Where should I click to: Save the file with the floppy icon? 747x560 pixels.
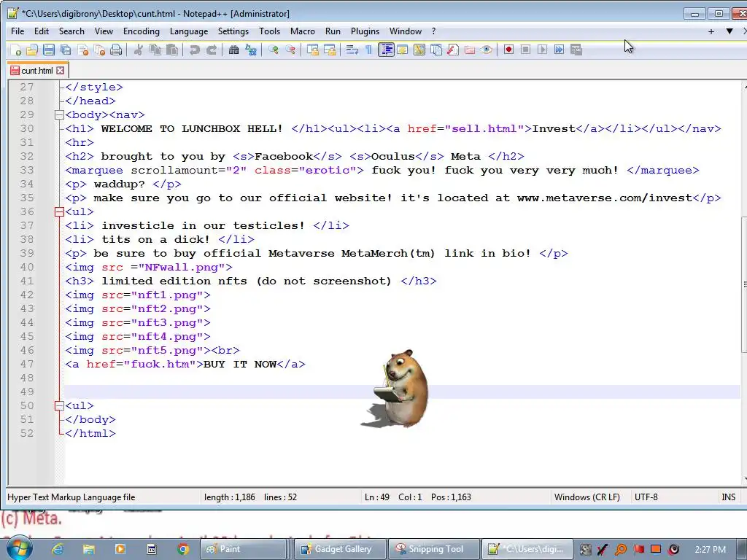[49, 50]
